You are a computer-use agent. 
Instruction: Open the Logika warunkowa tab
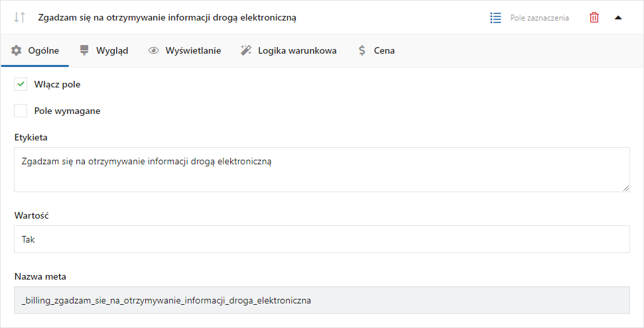289,50
